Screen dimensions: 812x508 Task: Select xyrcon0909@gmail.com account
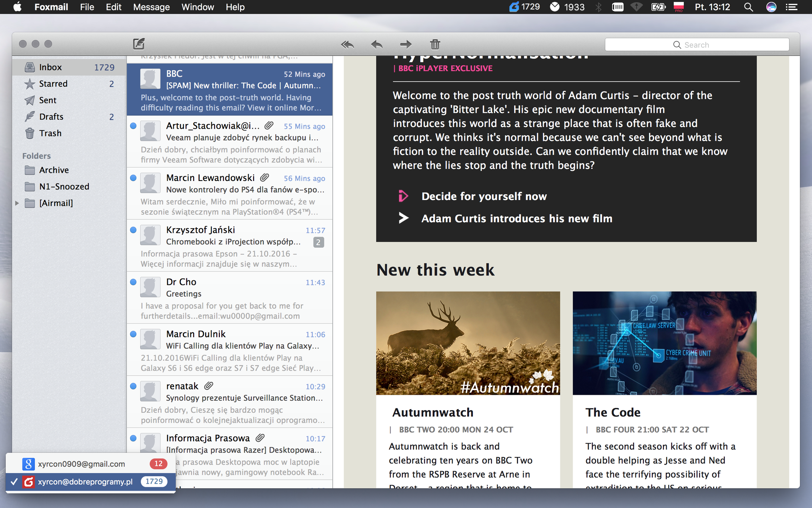tap(81, 464)
